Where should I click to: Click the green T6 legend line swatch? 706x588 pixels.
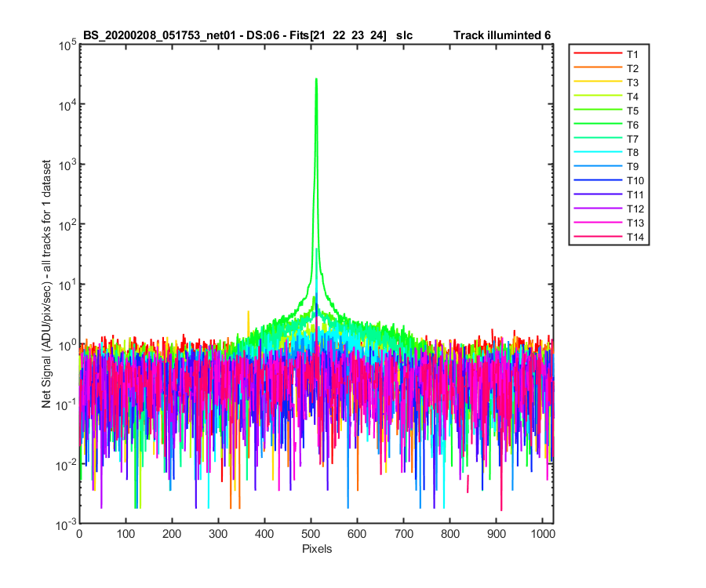598,123
